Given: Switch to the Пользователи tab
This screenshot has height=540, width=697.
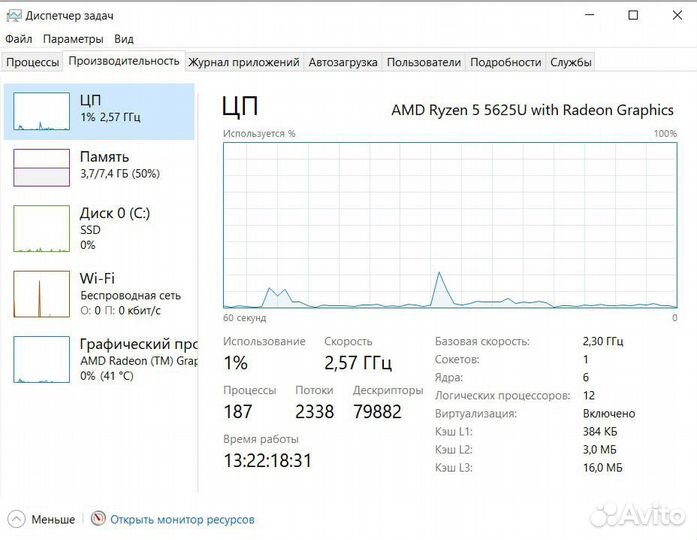Looking at the screenshot, I should pos(424,62).
